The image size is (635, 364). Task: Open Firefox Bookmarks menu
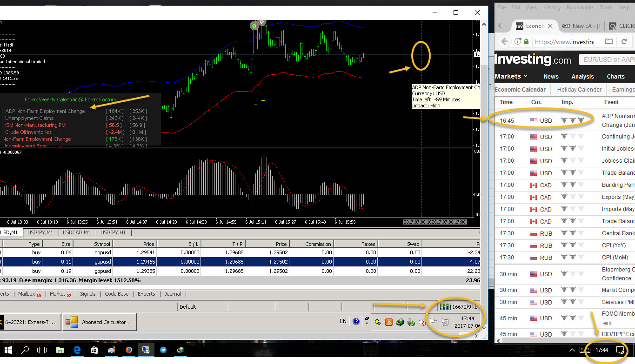click(x=580, y=7)
